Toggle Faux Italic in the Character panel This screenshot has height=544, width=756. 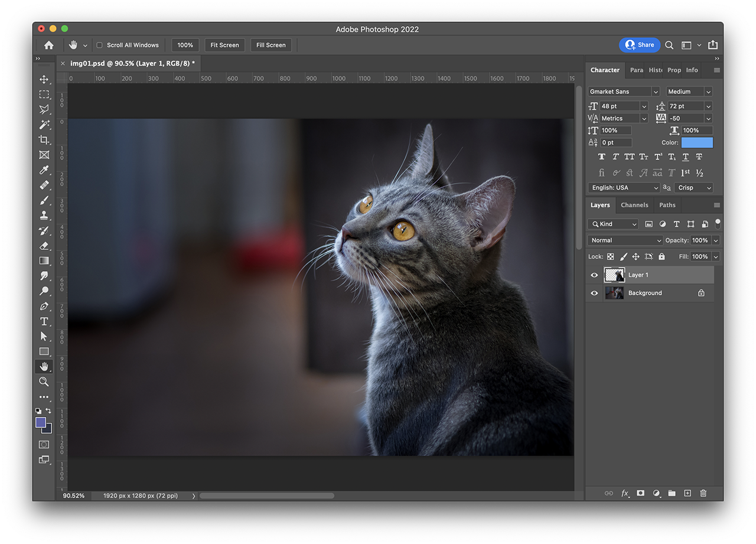(x=615, y=157)
